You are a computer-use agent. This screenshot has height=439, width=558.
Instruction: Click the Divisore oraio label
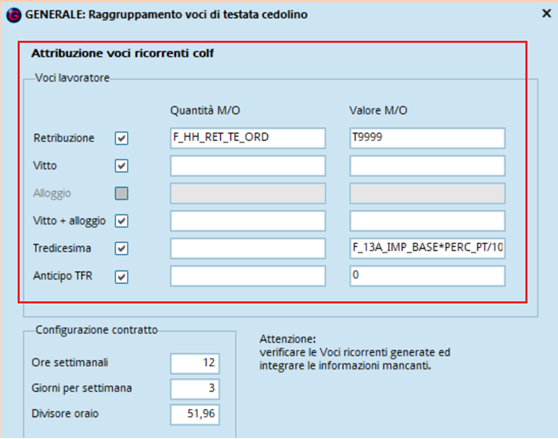pos(65,414)
